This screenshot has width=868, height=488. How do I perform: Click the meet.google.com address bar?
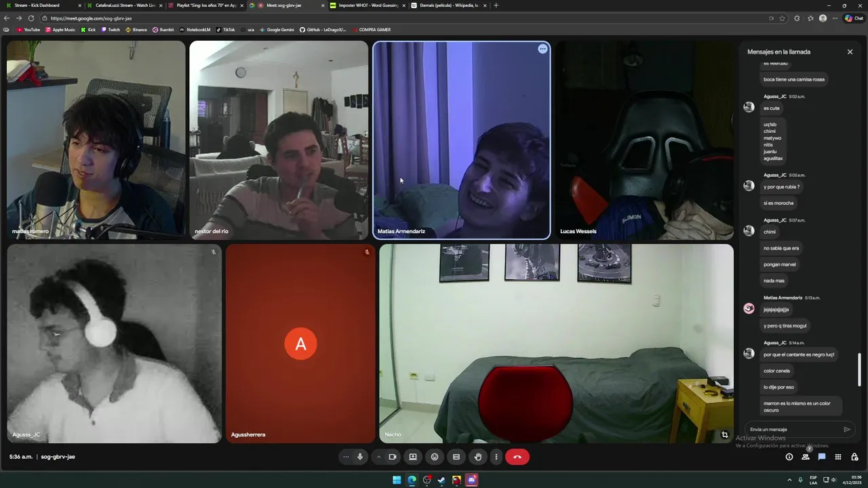[x=400, y=18]
